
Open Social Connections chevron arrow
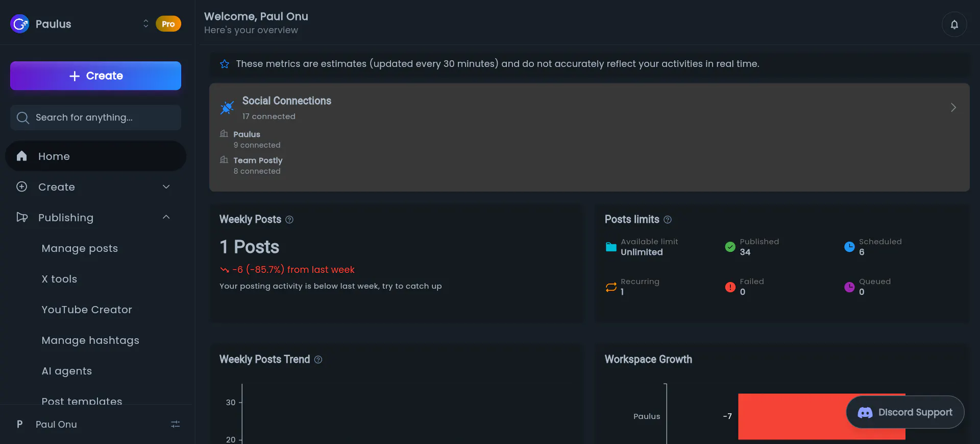coord(953,107)
